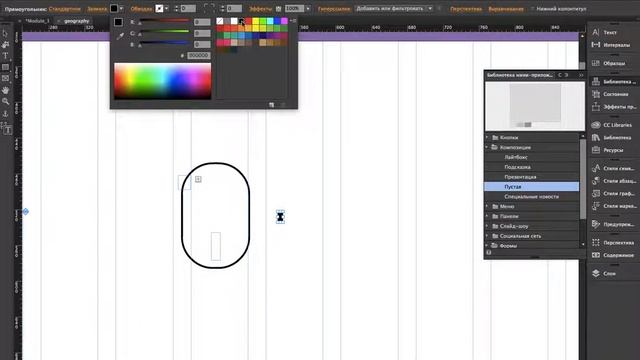Open the opacity 100% dropdown arrow
The image size is (640, 360).
point(308,9)
